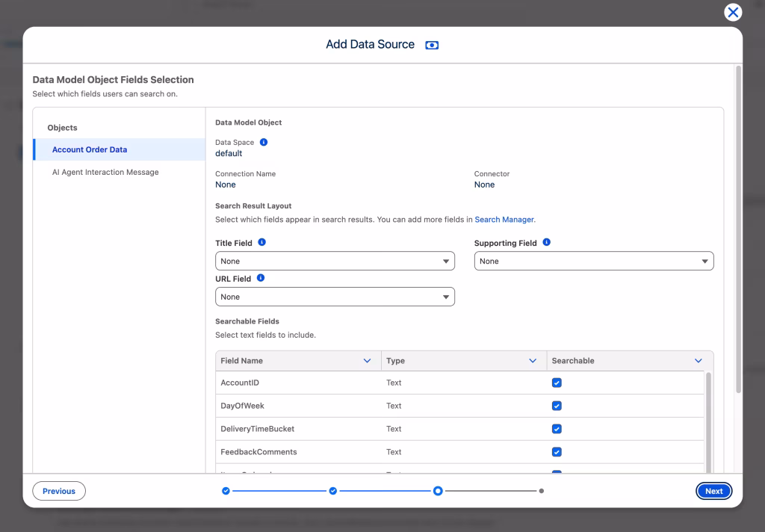Image resolution: width=765 pixels, height=532 pixels.
Task: Proceed with the Next button
Action: [x=713, y=491]
